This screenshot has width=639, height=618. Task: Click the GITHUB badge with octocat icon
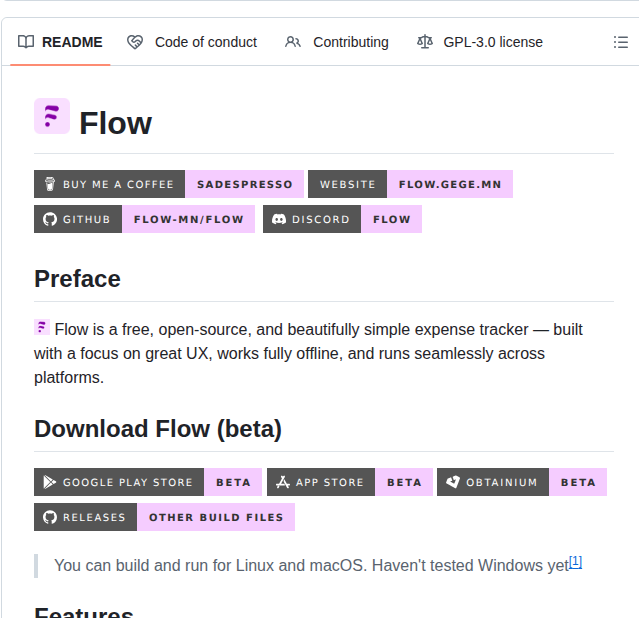pos(78,219)
